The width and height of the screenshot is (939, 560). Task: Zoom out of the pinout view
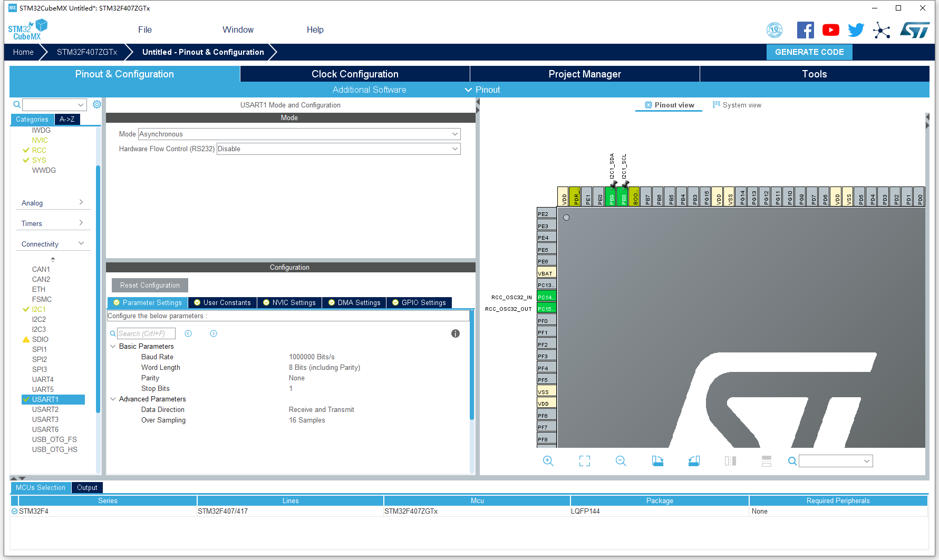[621, 461]
